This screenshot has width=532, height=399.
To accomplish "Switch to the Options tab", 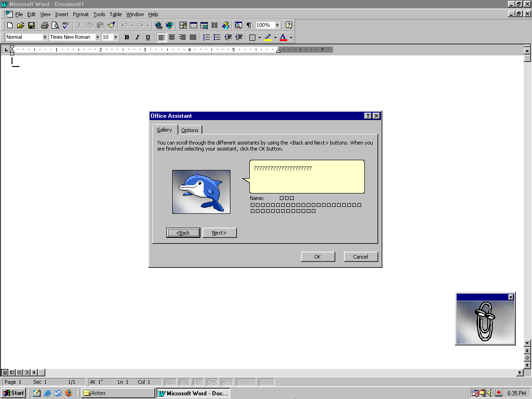I will 190,130.
